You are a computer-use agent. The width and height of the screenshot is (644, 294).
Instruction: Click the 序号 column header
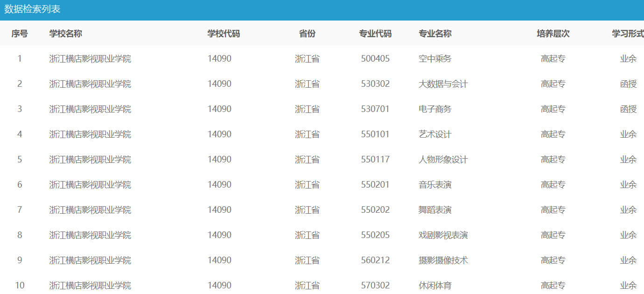[x=20, y=34]
